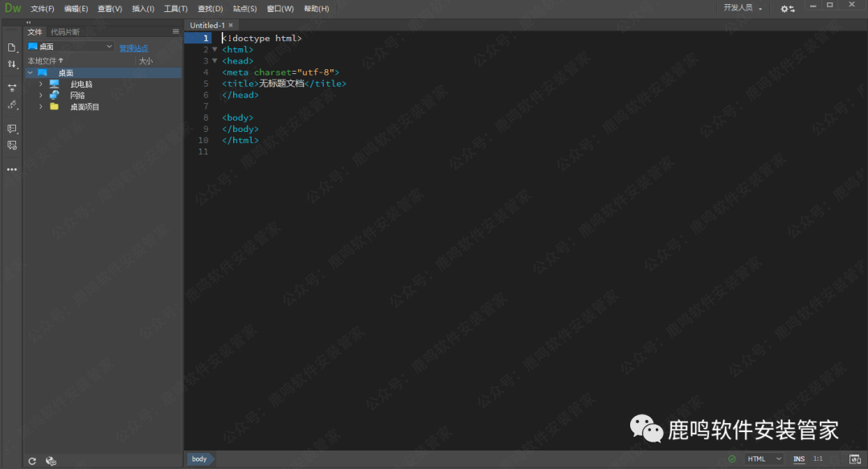Open the 插入(I) menu
The width and height of the screenshot is (868, 469).
143,9
